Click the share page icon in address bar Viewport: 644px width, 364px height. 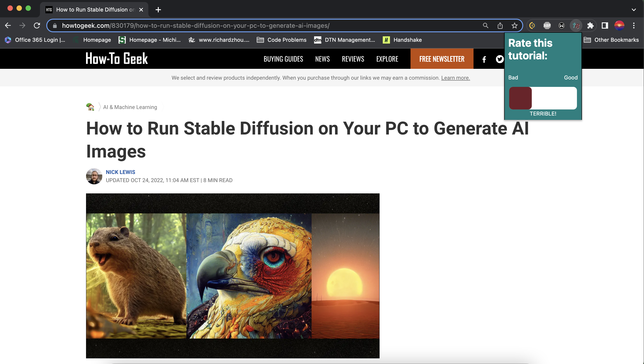point(500,26)
